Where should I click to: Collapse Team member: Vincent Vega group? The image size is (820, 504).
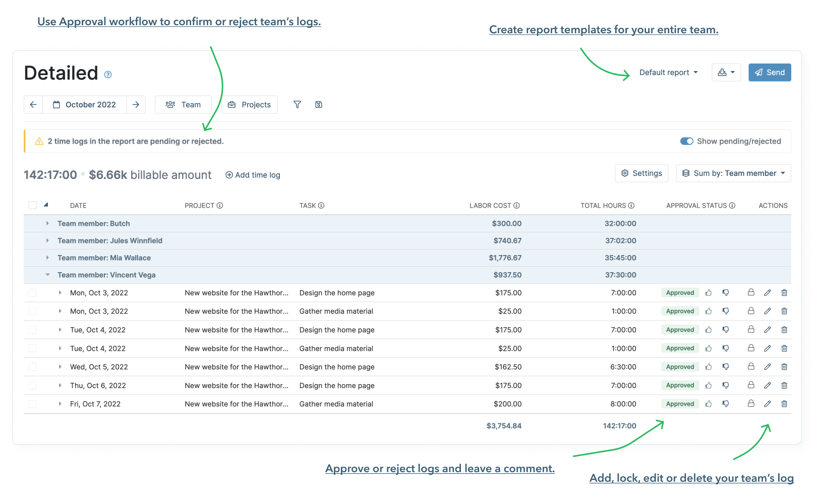tap(47, 275)
